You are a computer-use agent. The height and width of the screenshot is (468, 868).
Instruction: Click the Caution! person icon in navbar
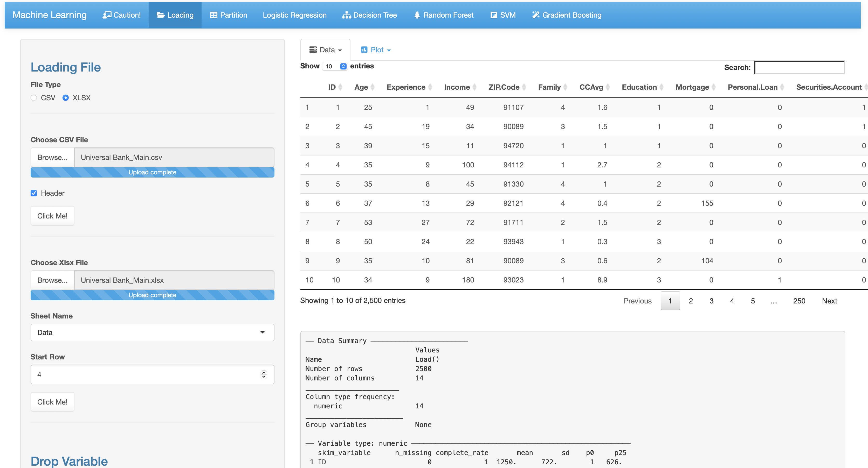(106, 15)
